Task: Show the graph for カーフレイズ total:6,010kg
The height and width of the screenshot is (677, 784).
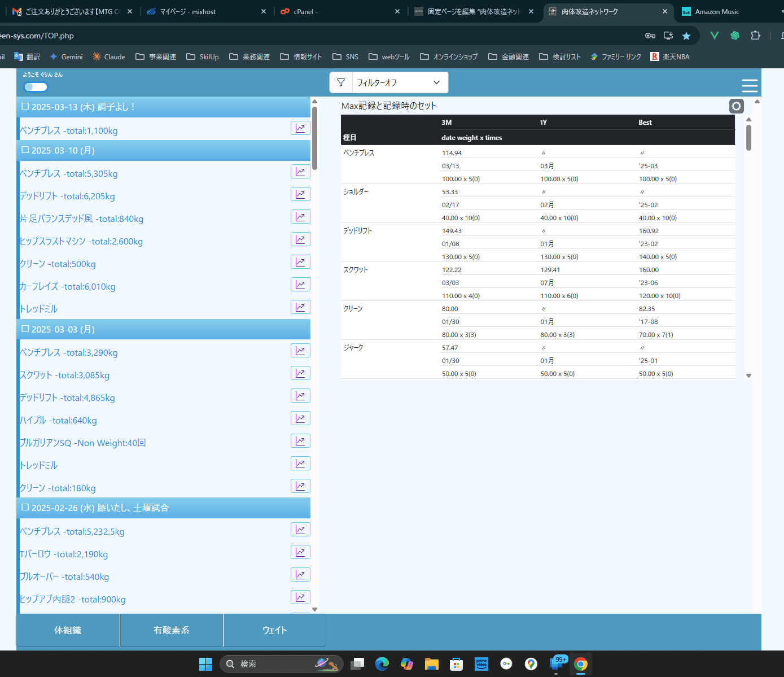Action: 300,285
